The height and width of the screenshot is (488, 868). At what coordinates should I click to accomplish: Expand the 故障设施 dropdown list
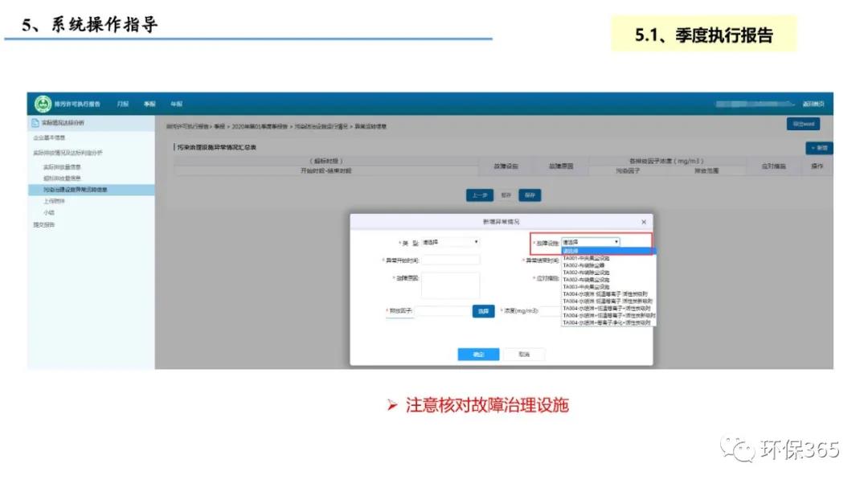[591, 241]
